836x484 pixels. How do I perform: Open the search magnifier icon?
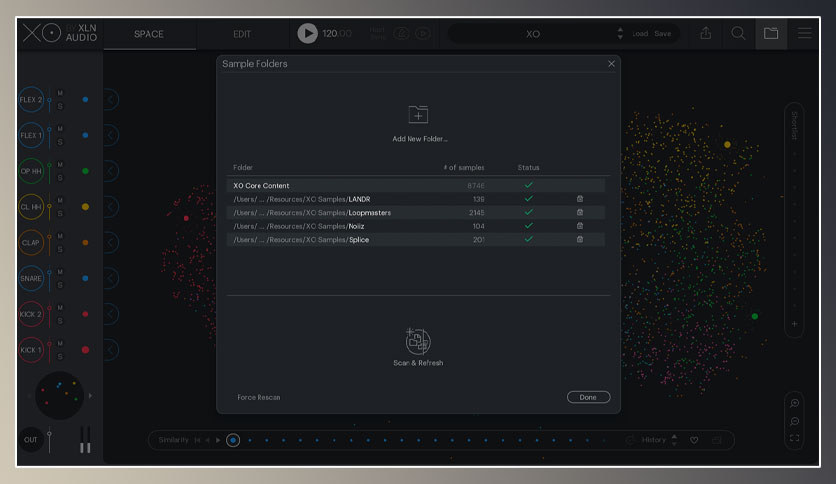click(738, 33)
